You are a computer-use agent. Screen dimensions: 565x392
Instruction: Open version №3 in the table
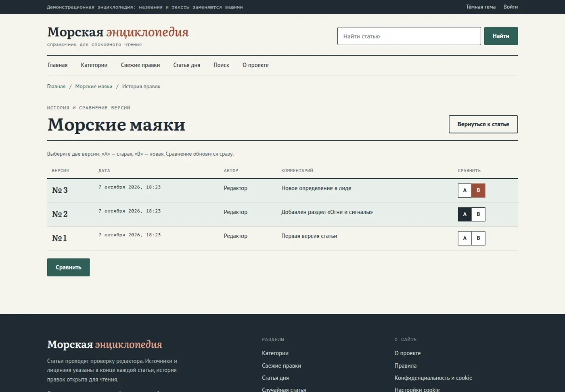[60, 190]
